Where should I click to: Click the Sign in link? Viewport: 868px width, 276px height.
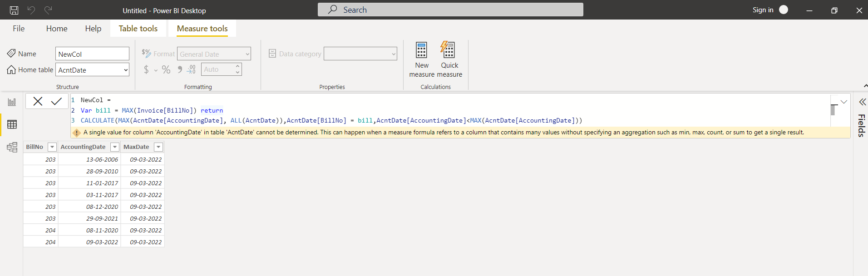[x=763, y=10]
